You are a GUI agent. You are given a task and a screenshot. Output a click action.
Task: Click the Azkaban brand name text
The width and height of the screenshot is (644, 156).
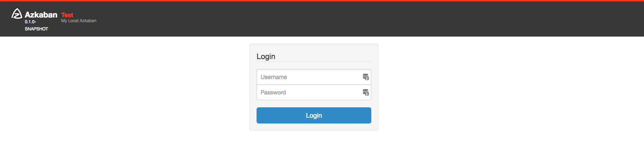pos(41,15)
